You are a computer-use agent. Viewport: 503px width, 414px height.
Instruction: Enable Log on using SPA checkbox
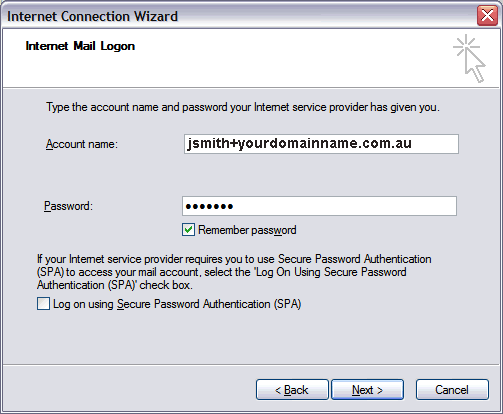43,304
